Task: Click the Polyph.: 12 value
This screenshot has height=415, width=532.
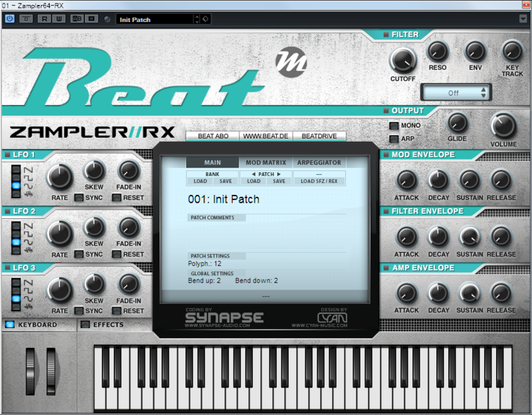Action: tap(205, 263)
